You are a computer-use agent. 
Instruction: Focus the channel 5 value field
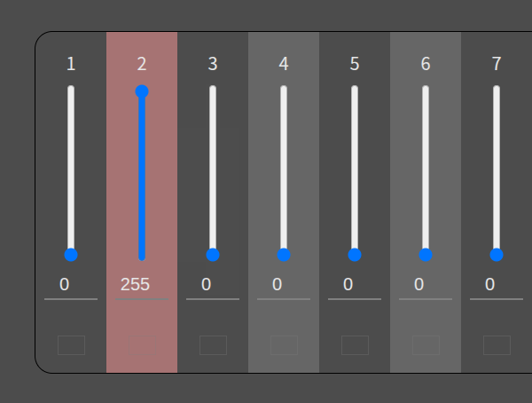click(x=355, y=285)
